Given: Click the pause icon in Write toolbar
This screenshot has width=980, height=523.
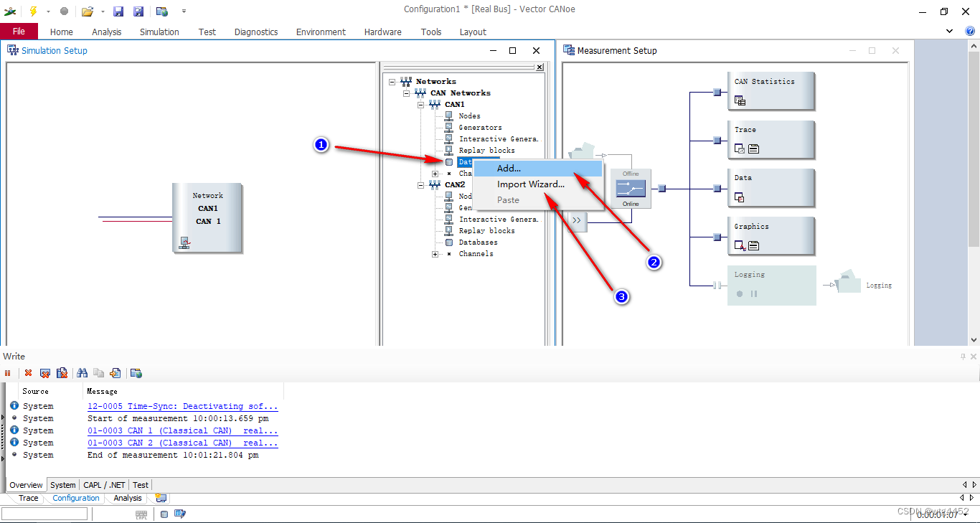Looking at the screenshot, I should coord(8,373).
